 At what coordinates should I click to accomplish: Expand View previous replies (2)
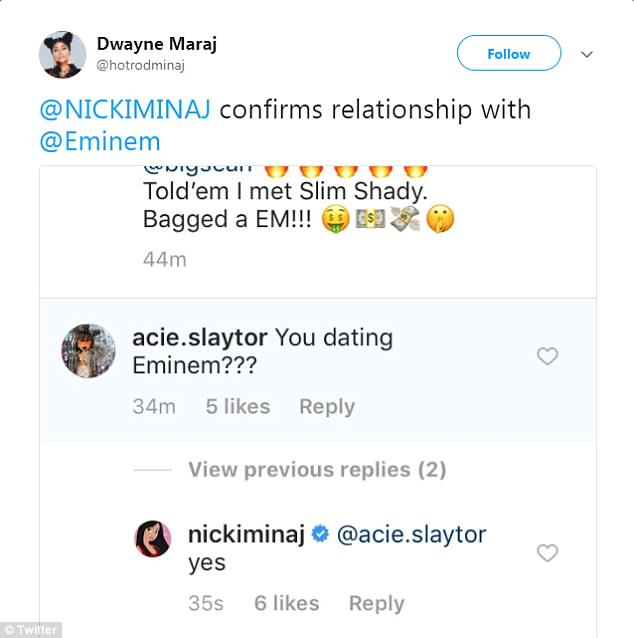316,470
